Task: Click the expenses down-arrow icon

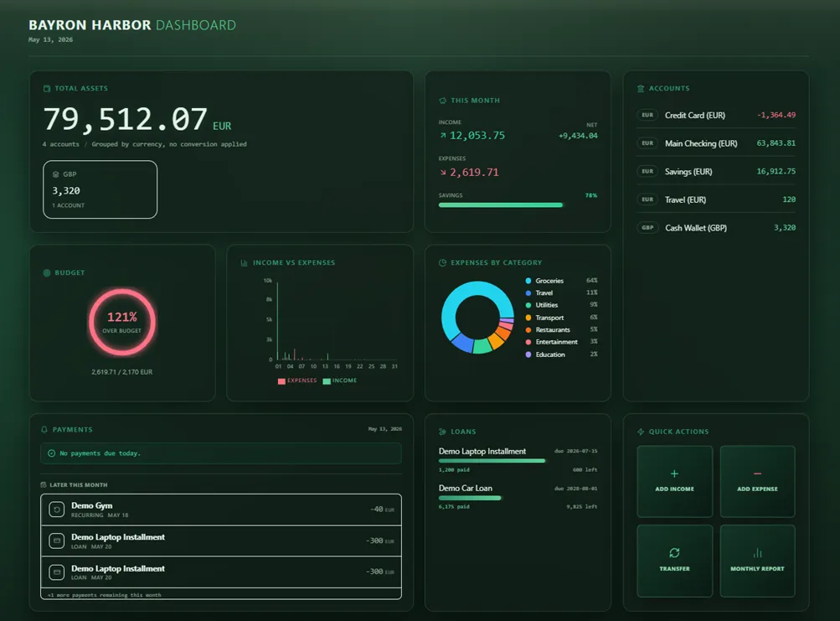Action: pyautogui.click(x=443, y=172)
